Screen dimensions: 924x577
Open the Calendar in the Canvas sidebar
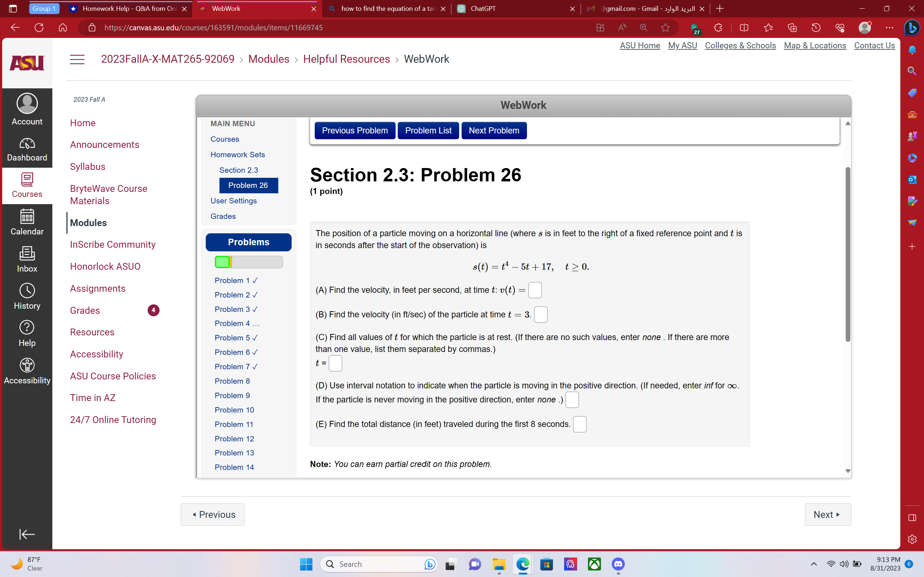tap(27, 223)
